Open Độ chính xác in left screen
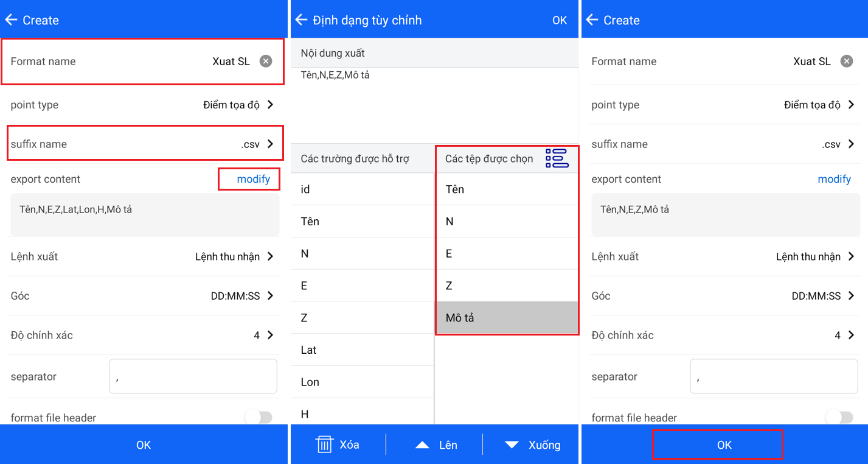The height and width of the screenshot is (464, 868). [x=144, y=335]
